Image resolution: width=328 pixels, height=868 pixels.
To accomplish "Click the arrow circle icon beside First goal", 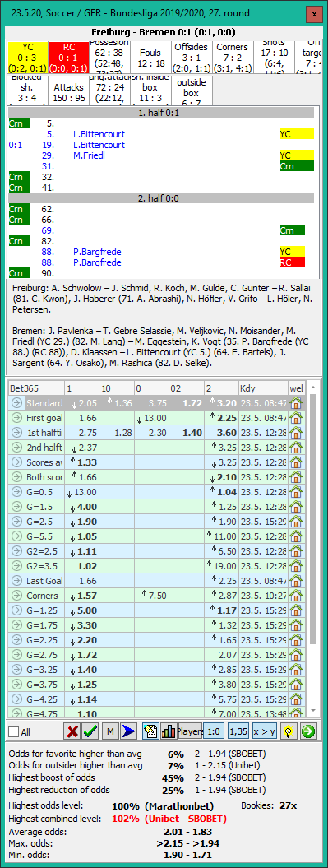I will (x=17, y=419).
